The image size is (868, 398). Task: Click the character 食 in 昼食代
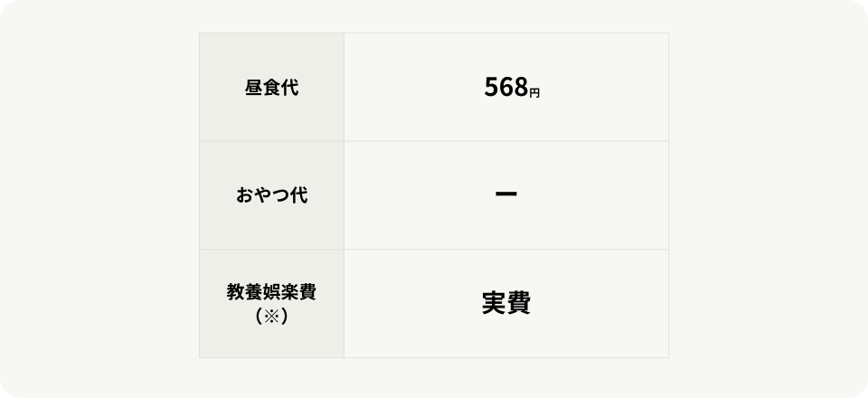[x=271, y=88]
